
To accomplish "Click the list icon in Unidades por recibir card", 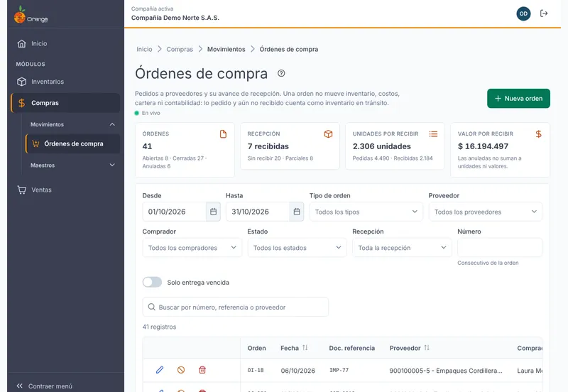I will pyautogui.click(x=433, y=134).
